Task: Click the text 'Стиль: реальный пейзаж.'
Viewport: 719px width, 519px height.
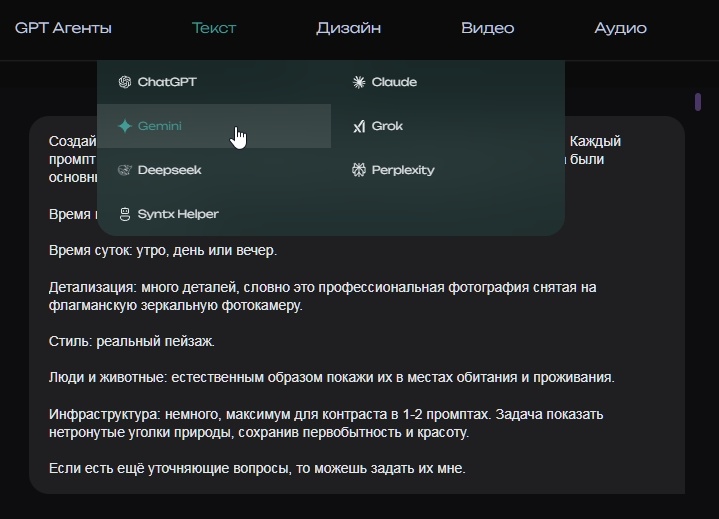Action: pyautogui.click(x=132, y=342)
